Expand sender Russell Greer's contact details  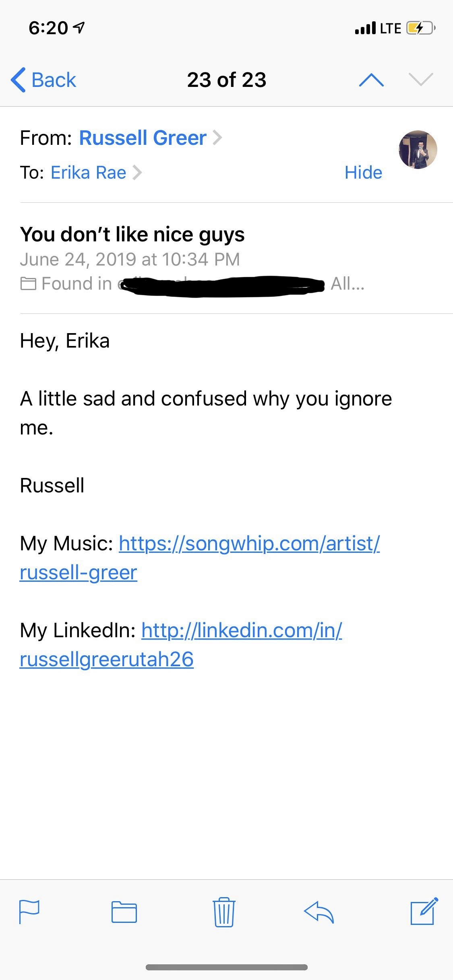tap(217, 138)
